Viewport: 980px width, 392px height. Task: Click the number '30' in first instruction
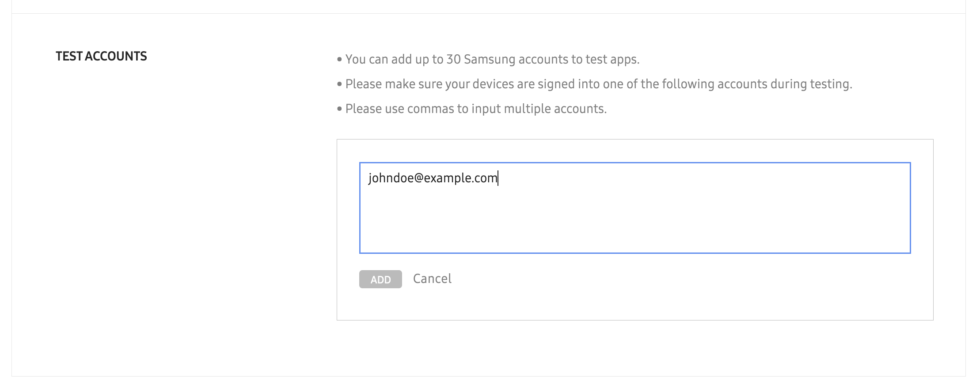453,59
